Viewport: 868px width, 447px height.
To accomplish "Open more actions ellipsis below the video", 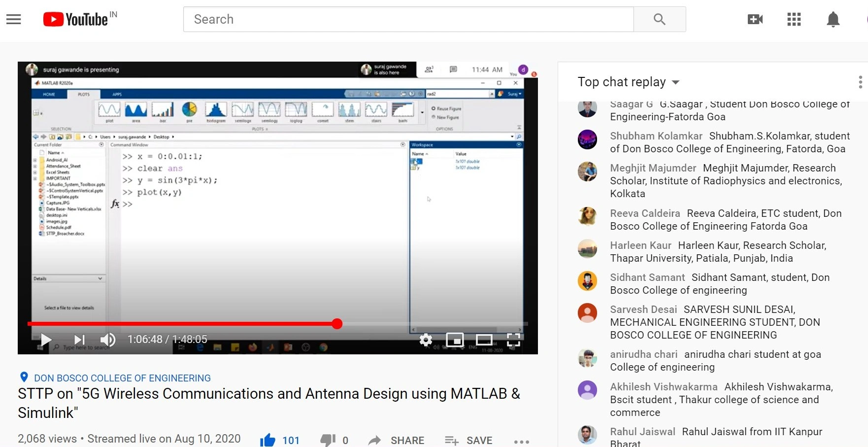I will point(521,442).
